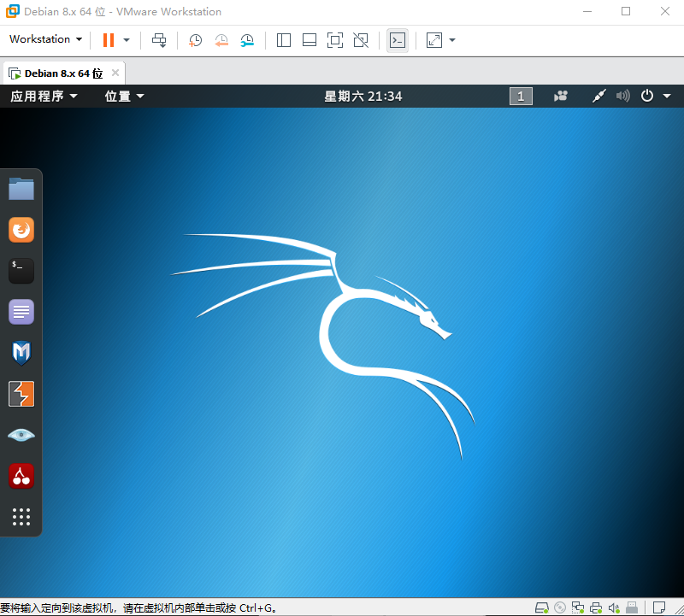Switch to workspace 1 indicator
The width and height of the screenshot is (684, 616).
pyautogui.click(x=521, y=96)
